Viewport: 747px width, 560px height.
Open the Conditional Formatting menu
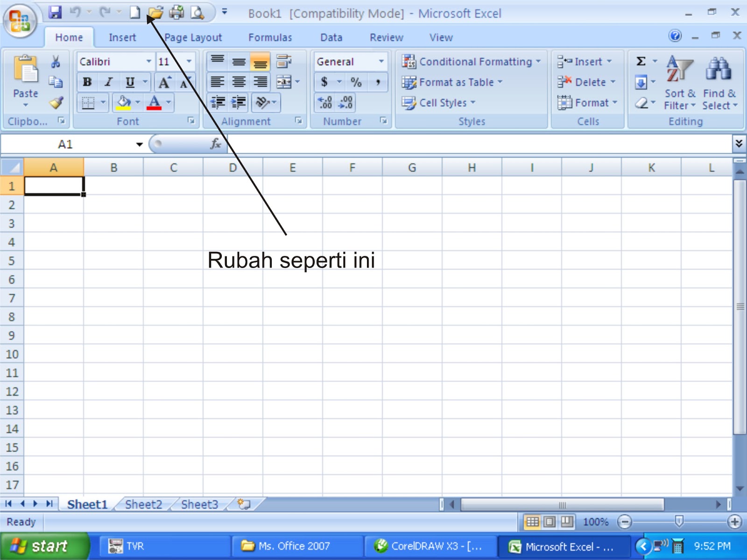click(x=472, y=62)
